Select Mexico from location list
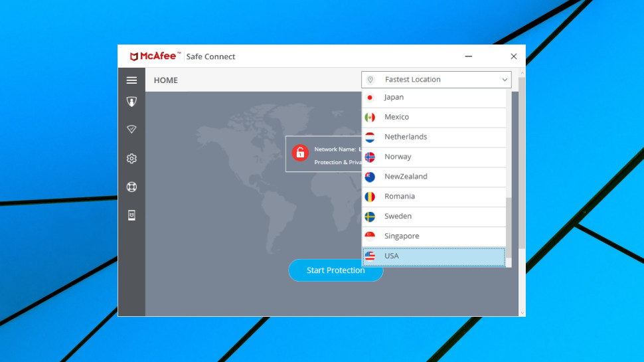644x362 pixels. [x=434, y=118]
